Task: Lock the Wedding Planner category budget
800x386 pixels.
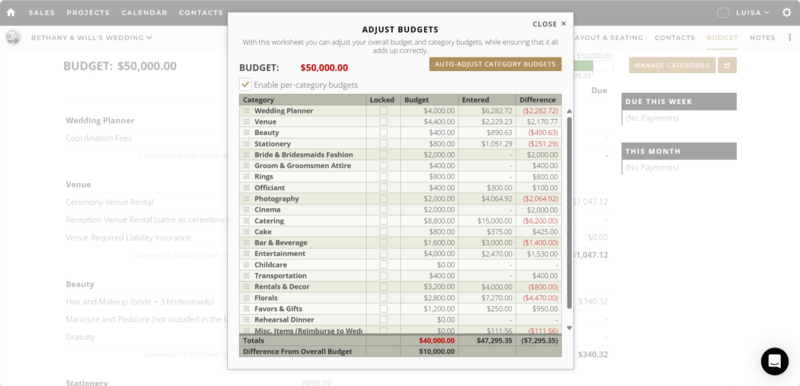Action: (x=383, y=111)
